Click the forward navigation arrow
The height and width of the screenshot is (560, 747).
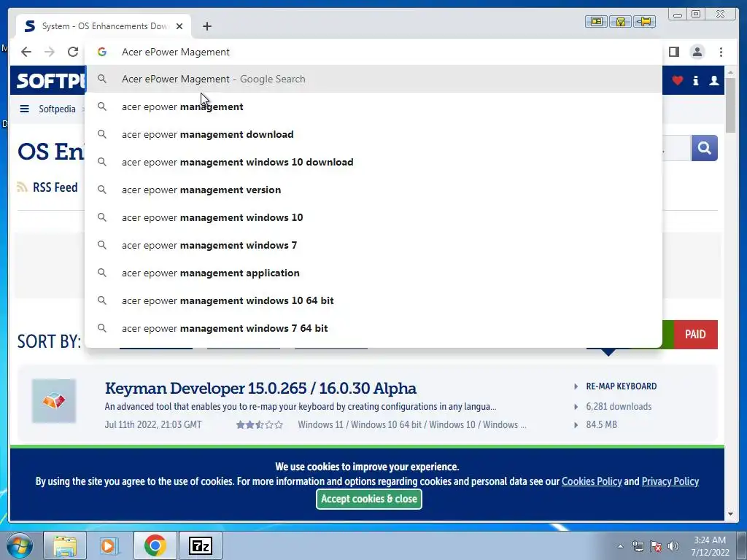tap(50, 52)
